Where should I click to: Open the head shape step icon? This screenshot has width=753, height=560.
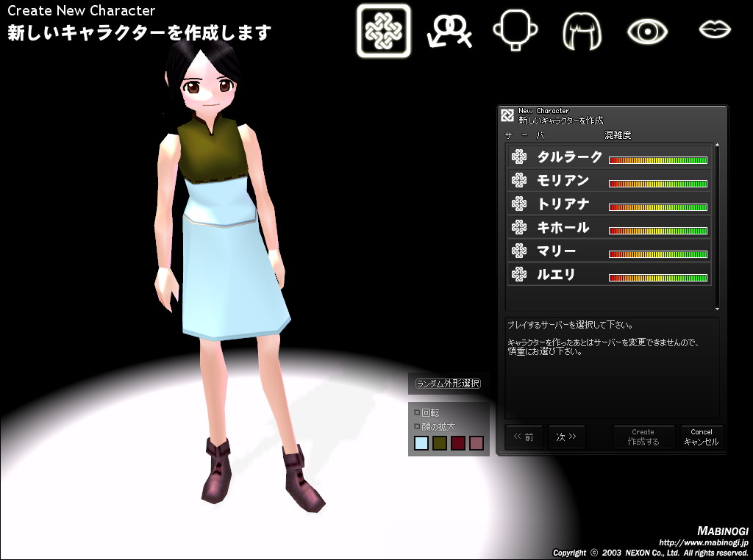tap(515, 30)
